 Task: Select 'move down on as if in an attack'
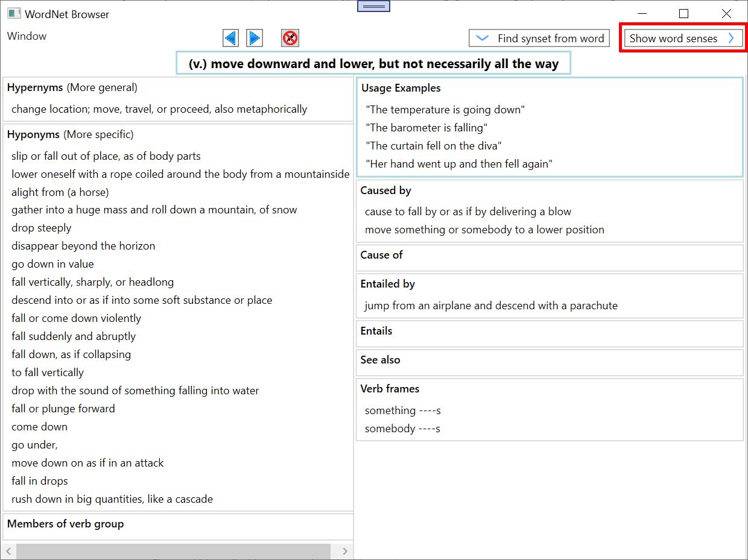click(x=87, y=463)
